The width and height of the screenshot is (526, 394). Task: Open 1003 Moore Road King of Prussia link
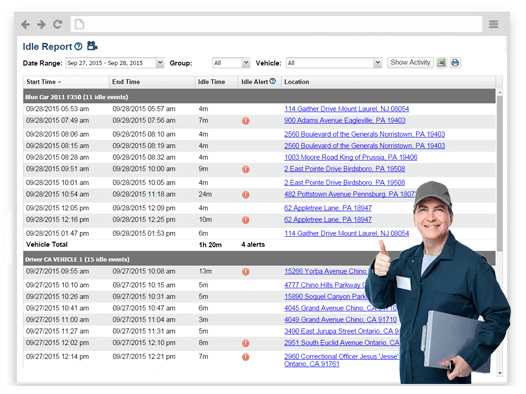coord(351,157)
